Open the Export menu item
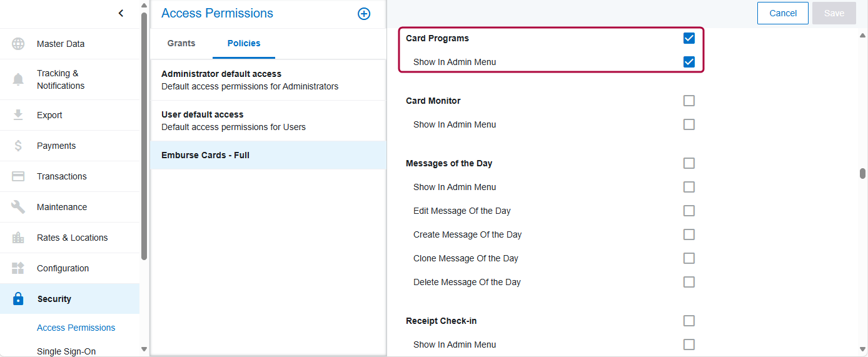 pyautogui.click(x=69, y=115)
